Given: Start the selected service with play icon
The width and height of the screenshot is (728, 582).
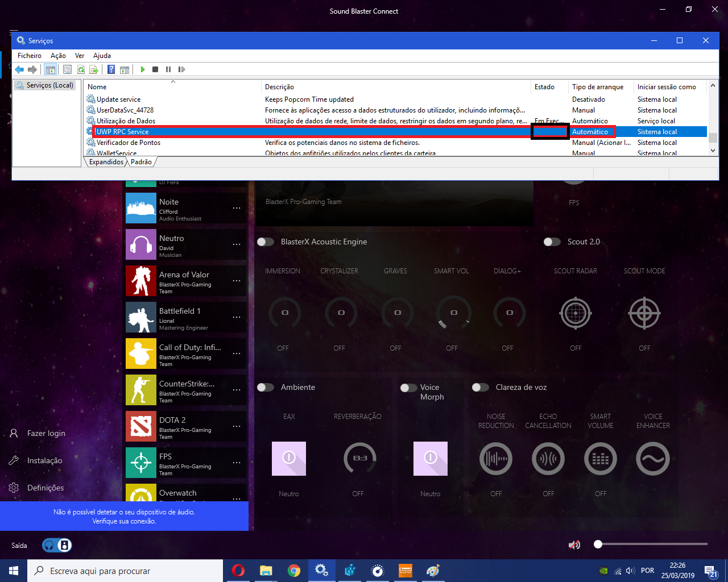Looking at the screenshot, I should 142,69.
